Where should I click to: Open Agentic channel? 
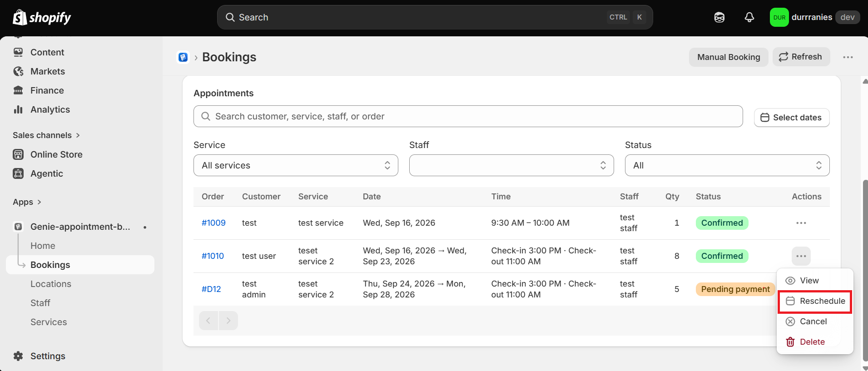47,173
